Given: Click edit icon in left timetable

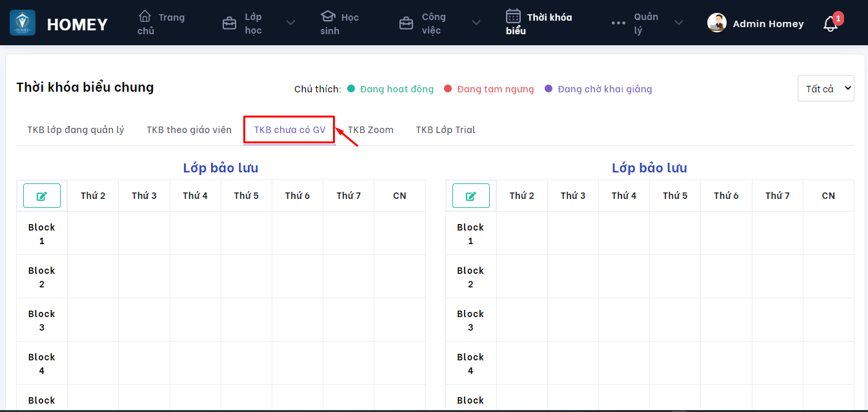Looking at the screenshot, I should (42, 196).
